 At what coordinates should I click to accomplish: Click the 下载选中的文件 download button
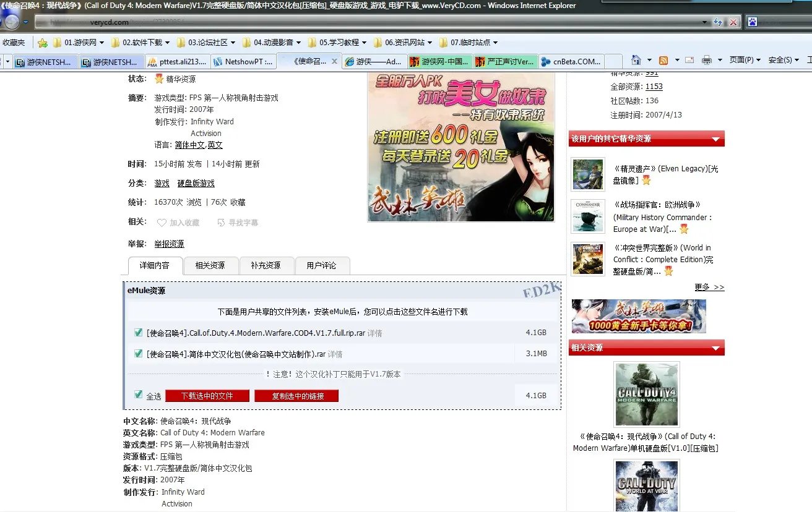pyautogui.click(x=207, y=396)
